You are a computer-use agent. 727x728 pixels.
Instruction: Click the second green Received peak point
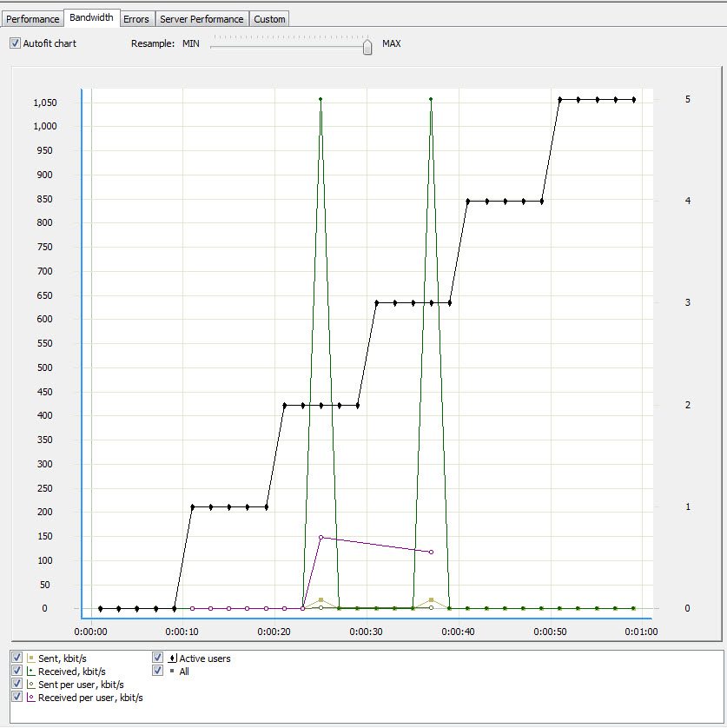click(431, 99)
